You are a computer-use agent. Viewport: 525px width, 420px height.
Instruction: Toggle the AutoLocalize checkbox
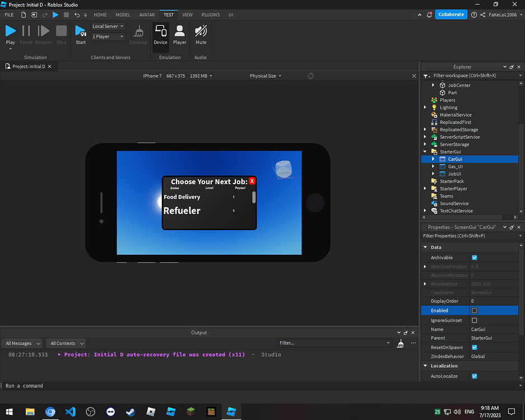[x=475, y=376]
